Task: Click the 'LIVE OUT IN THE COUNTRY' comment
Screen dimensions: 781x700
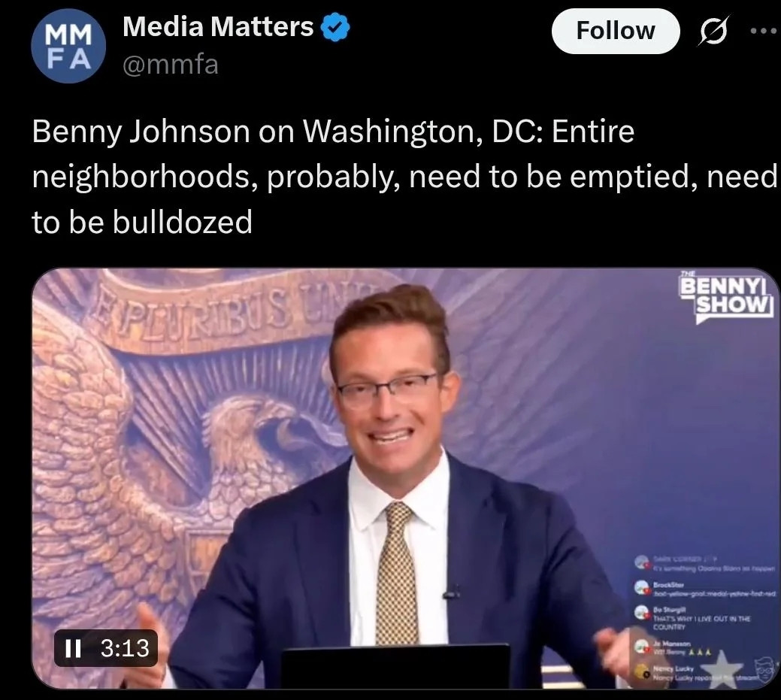Action: pyautogui.click(x=701, y=618)
